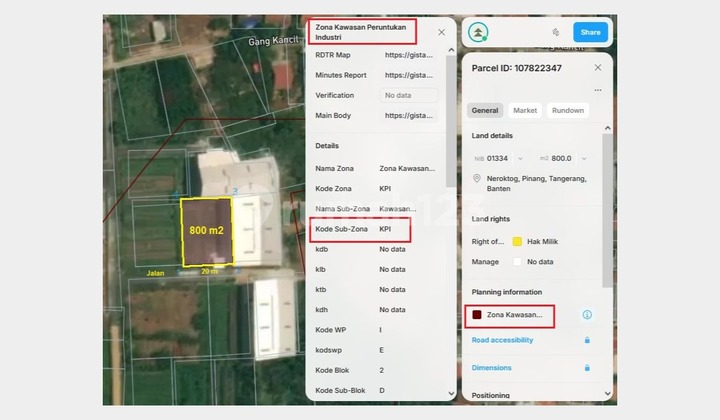Click the Nama Zona value Zona Kawasan...
720x420 pixels.
click(x=407, y=168)
